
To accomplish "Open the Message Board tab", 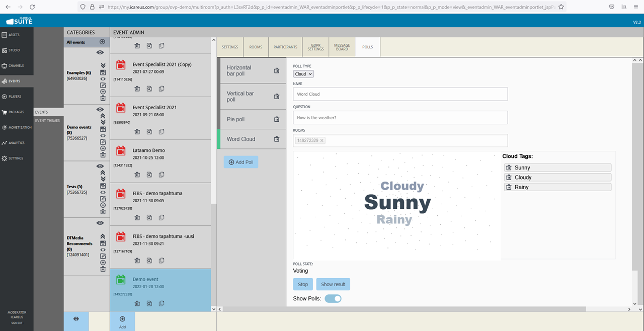I will point(342,47).
